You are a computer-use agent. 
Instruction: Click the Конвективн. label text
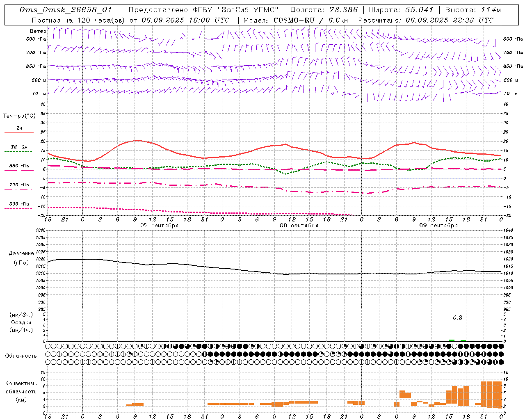[x=21, y=383]
